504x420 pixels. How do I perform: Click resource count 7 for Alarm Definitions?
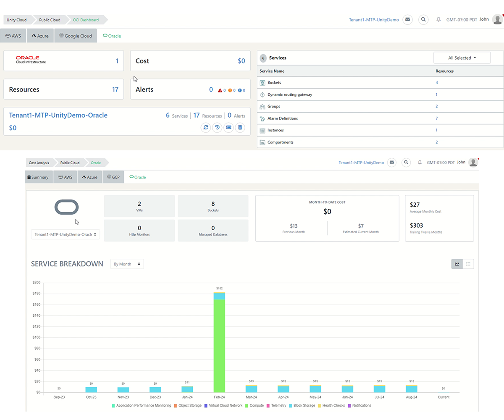437,118
